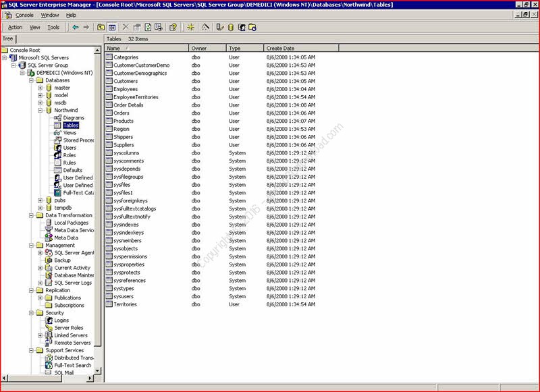Select the Employees table row
Viewport: 540px width, 392px height.
click(126, 89)
